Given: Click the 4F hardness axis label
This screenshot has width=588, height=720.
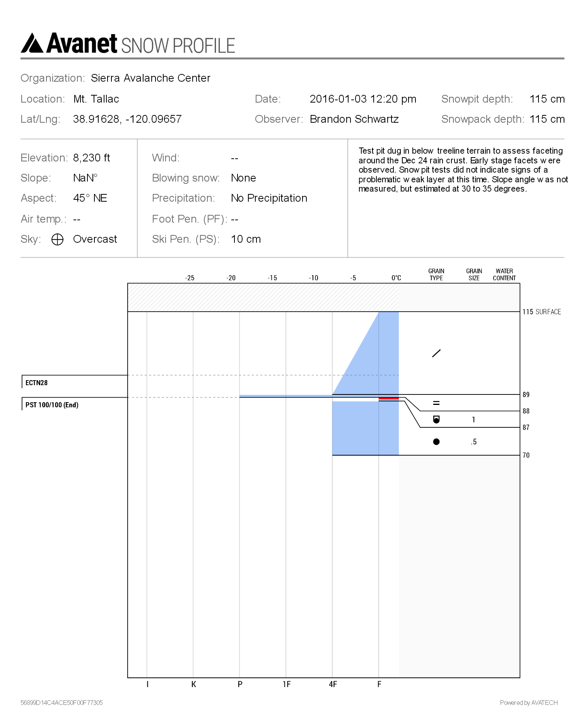Looking at the screenshot, I should click(333, 684).
